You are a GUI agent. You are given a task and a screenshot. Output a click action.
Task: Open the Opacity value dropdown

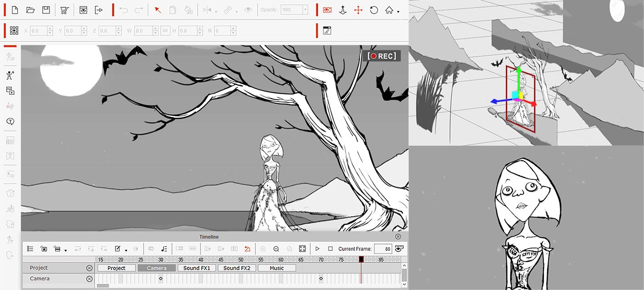pyautogui.click(x=305, y=10)
